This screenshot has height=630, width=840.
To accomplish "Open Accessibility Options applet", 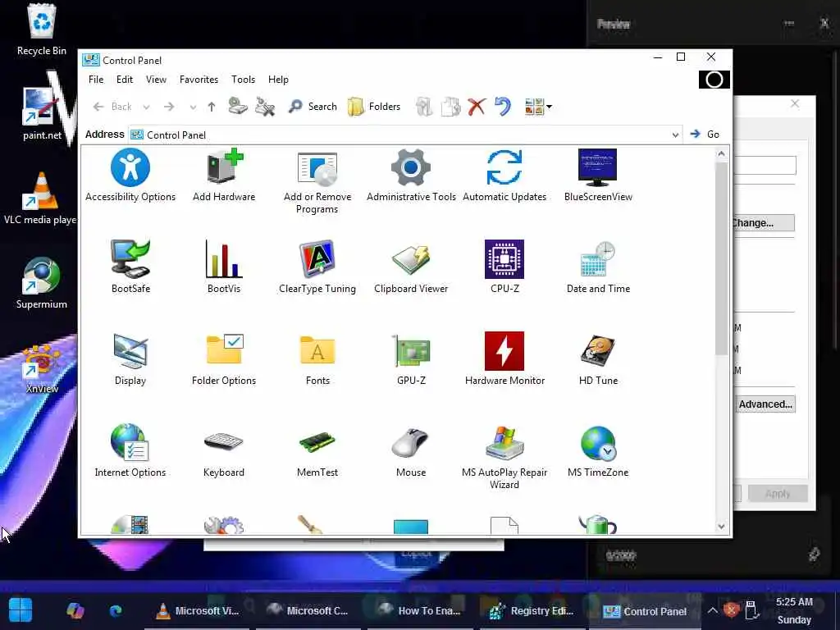I will click(x=130, y=176).
